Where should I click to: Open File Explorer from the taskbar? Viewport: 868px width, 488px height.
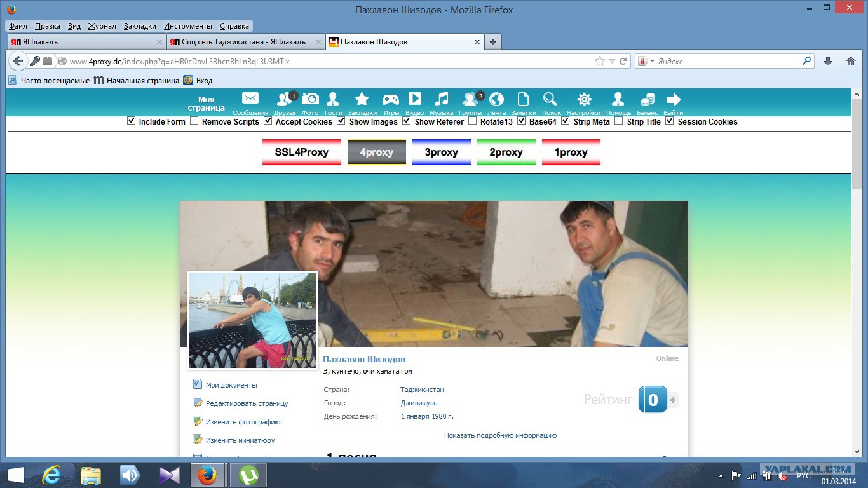91,475
